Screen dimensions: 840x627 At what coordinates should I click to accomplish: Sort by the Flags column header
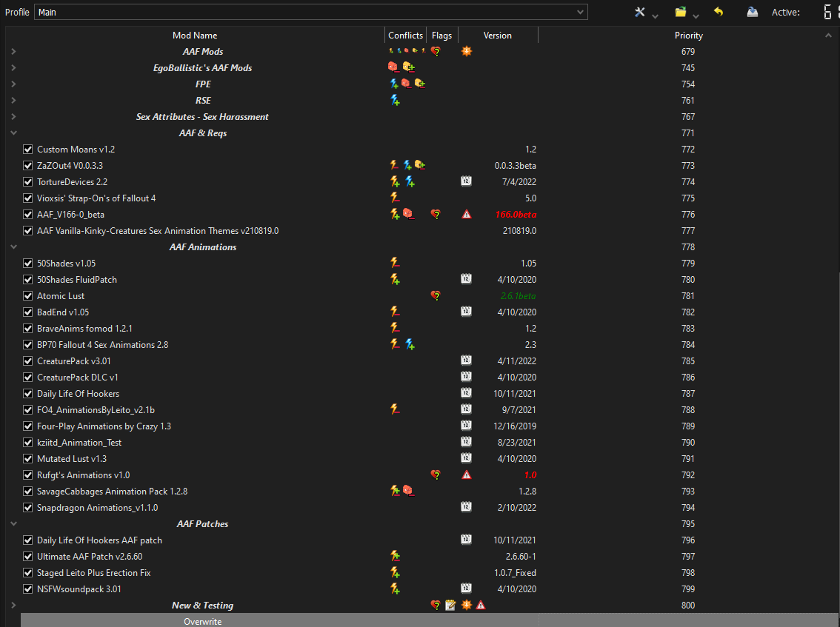coord(442,36)
